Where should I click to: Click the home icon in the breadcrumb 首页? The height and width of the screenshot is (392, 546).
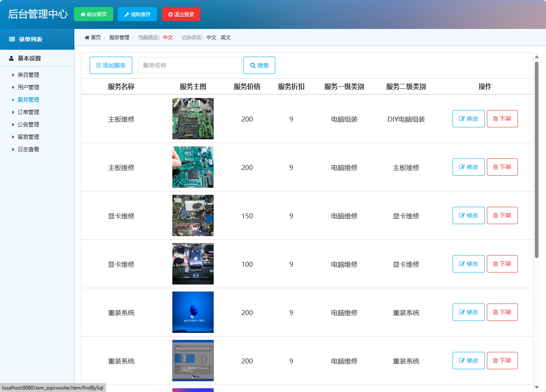click(x=87, y=37)
